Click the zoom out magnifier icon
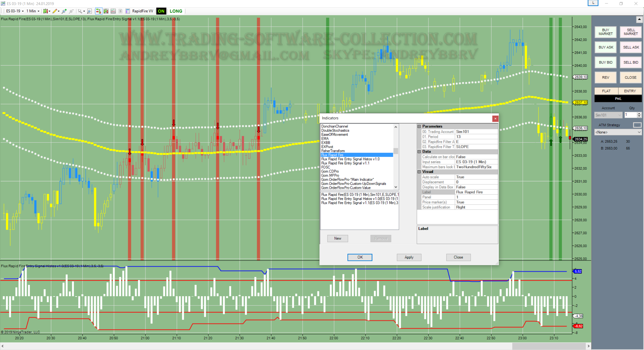The height and width of the screenshot is (350, 644). coord(71,11)
